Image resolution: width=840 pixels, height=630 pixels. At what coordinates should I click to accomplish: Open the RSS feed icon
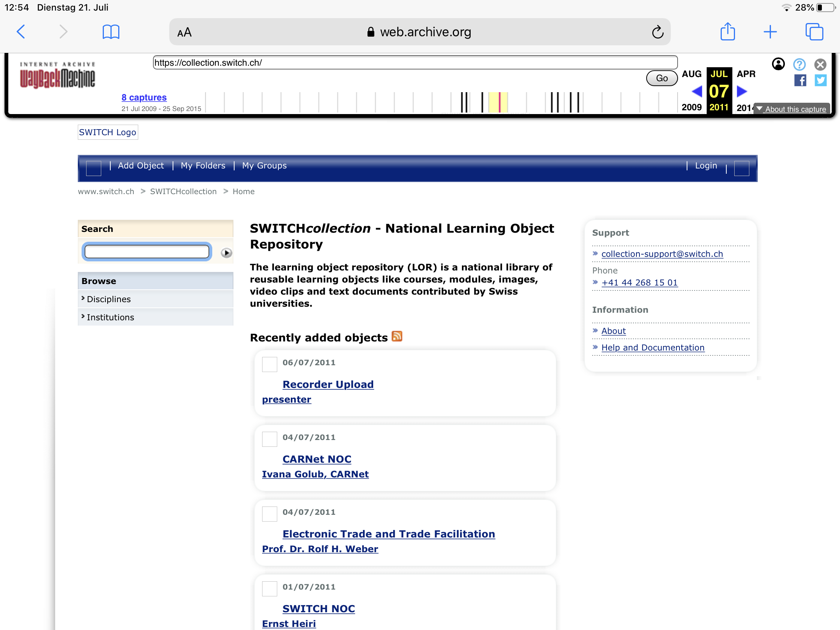click(397, 336)
